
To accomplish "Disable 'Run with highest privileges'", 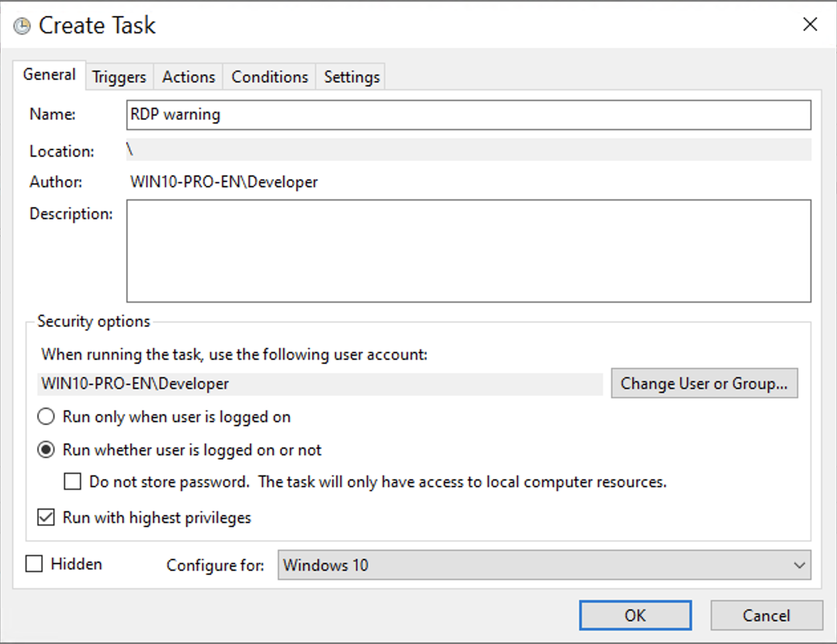I will coord(46,517).
